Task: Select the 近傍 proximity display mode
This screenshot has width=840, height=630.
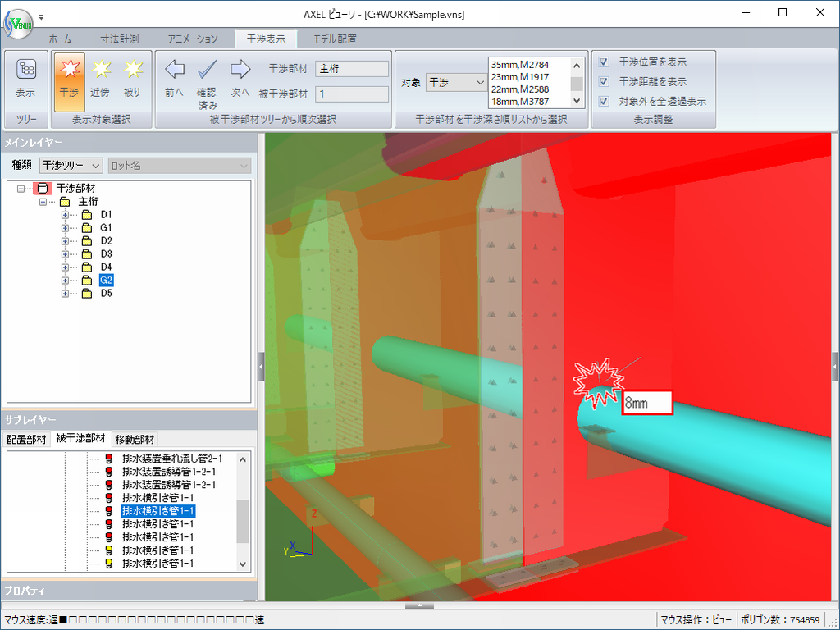Action: coord(100,78)
